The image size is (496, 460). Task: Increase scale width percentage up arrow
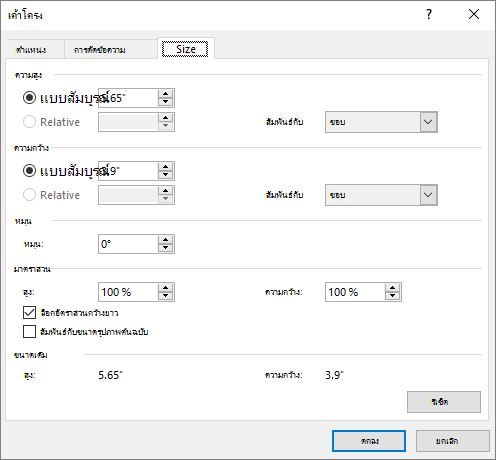[392, 288]
